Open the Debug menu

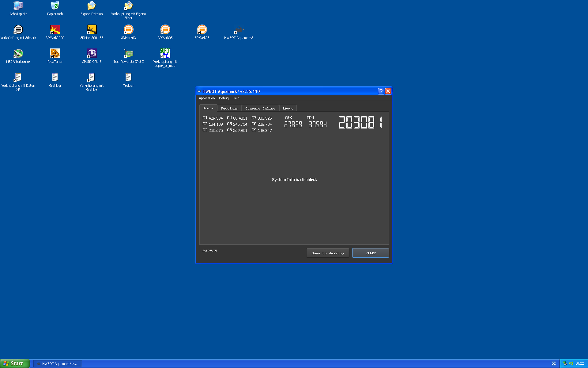(x=224, y=98)
